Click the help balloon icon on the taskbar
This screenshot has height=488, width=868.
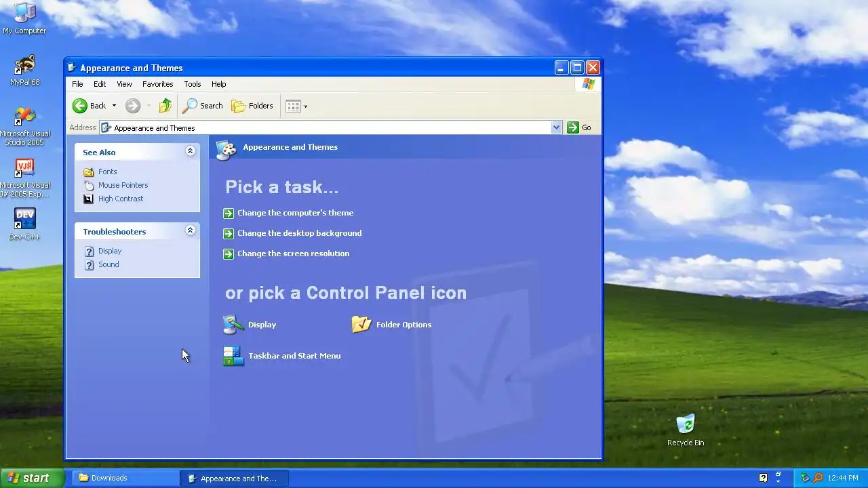coord(763,478)
